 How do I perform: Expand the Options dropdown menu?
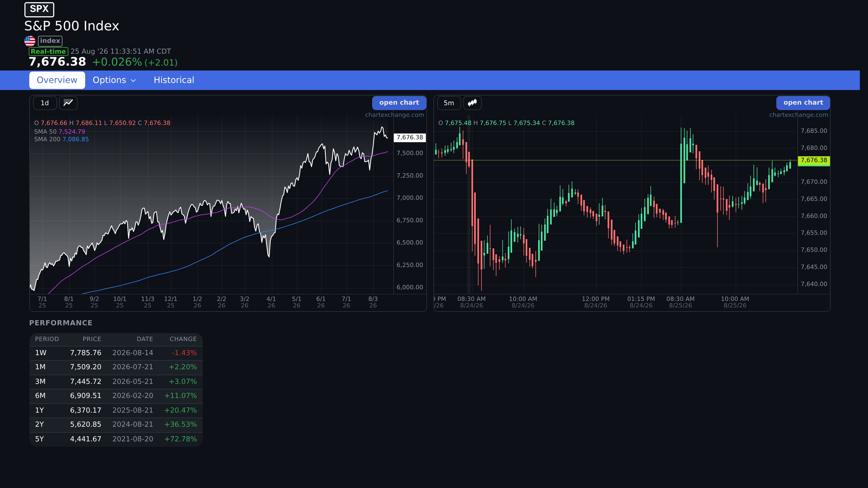[x=114, y=80]
